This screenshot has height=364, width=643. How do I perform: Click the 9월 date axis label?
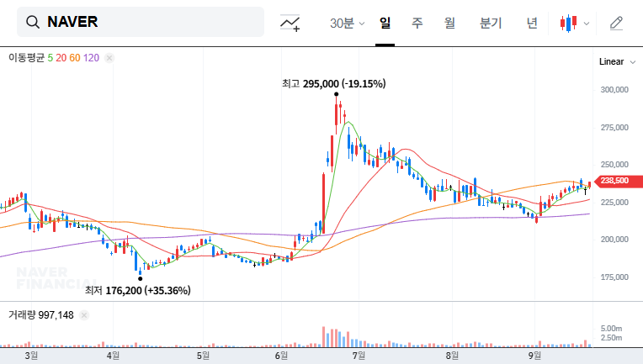click(x=534, y=356)
